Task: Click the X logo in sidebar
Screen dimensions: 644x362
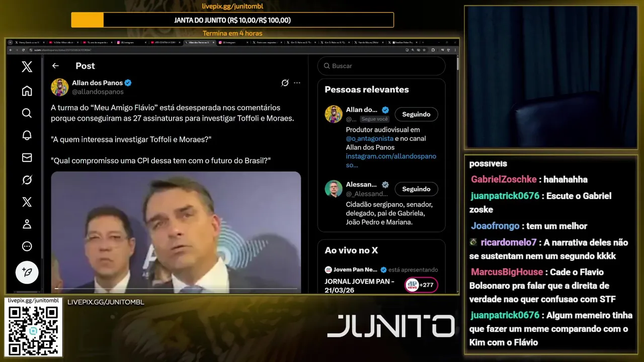Action: pyautogui.click(x=27, y=66)
